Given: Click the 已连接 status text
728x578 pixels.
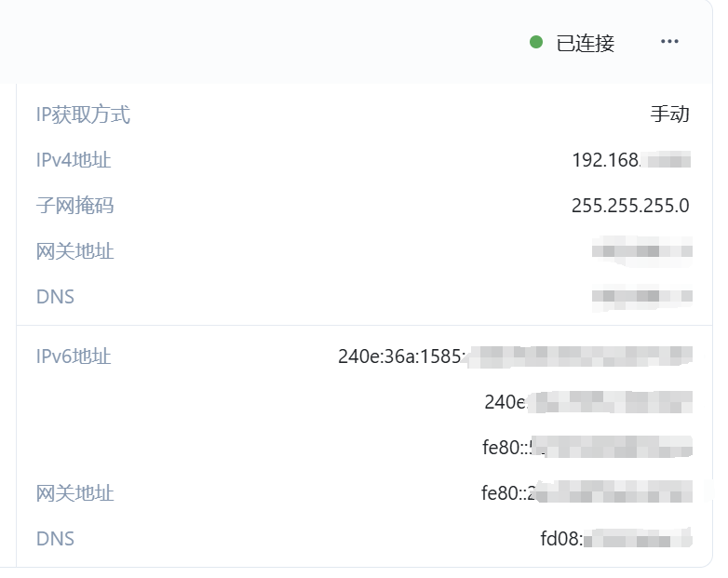Looking at the screenshot, I should coord(585,43).
